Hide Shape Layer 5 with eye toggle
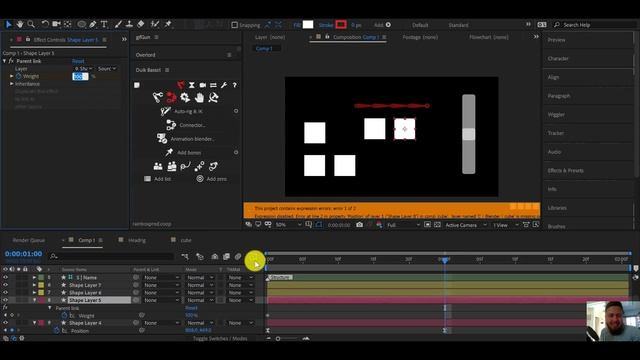The image size is (640, 360). click(5, 300)
